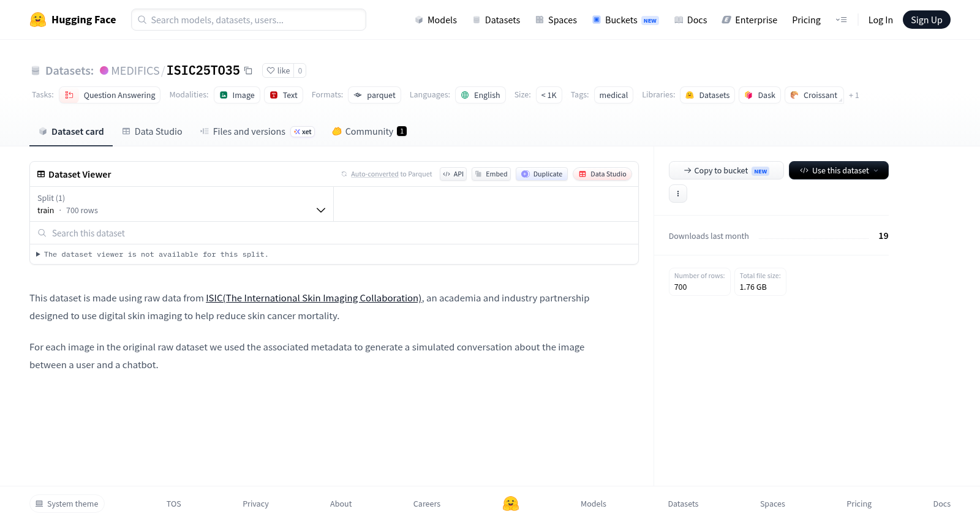Open the footer Spaces link
The height and width of the screenshot is (525, 980).
772,504
